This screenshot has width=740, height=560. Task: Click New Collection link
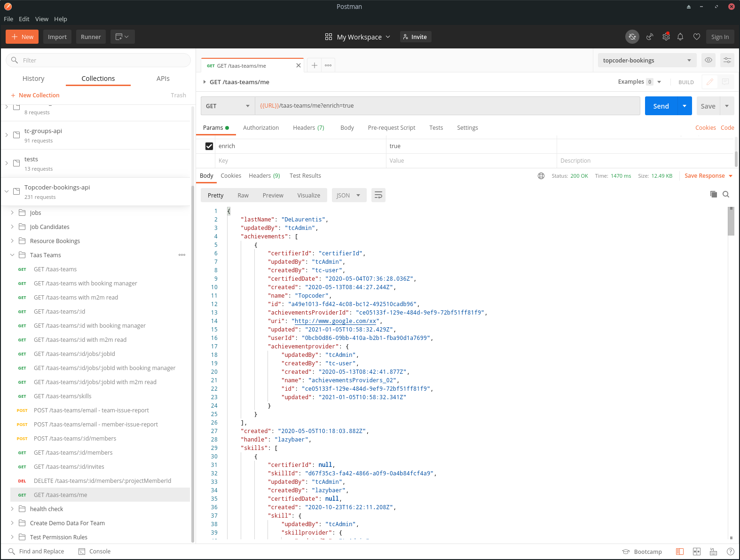click(35, 95)
